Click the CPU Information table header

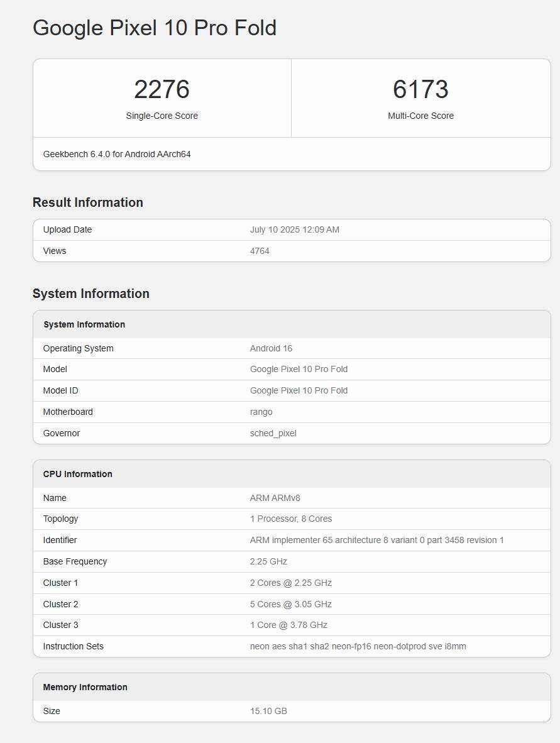[x=78, y=474]
